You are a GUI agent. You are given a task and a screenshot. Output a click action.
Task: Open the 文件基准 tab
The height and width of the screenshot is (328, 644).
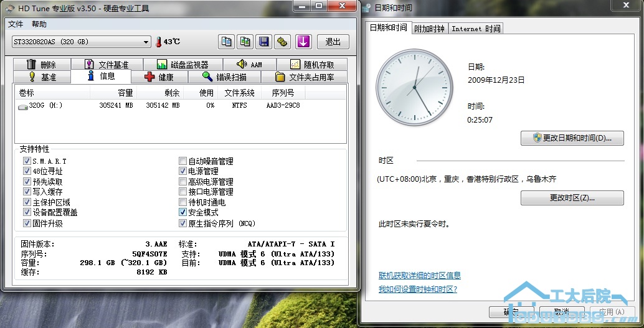(107, 65)
